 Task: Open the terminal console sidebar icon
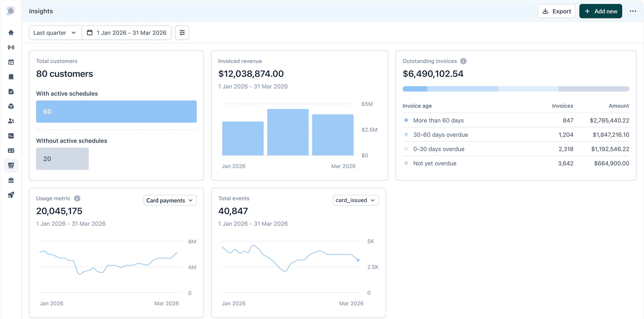(x=11, y=136)
